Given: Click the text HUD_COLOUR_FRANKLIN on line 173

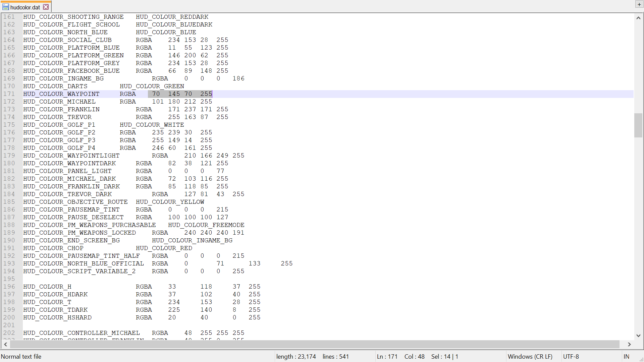Looking at the screenshot, I should [61, 109].
